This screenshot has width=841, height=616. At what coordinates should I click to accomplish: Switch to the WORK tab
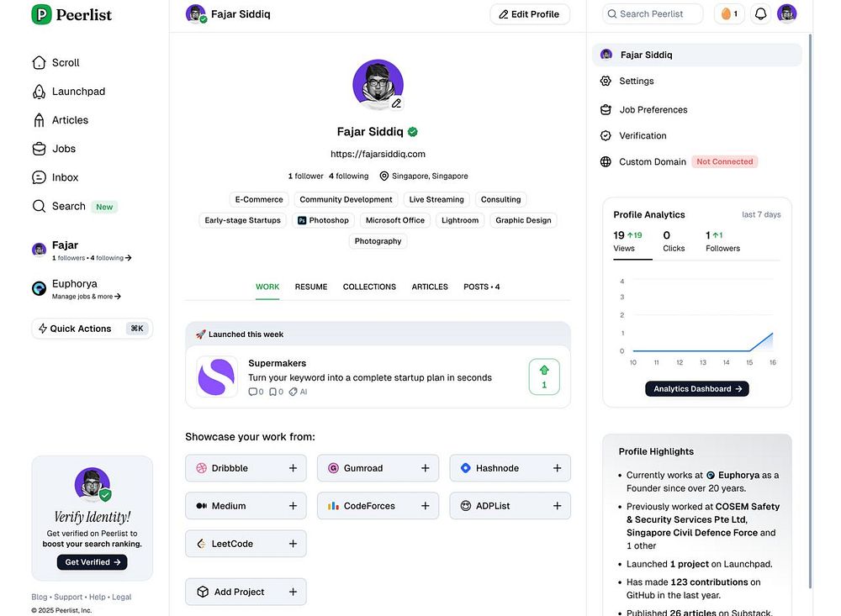coord(267,287)
